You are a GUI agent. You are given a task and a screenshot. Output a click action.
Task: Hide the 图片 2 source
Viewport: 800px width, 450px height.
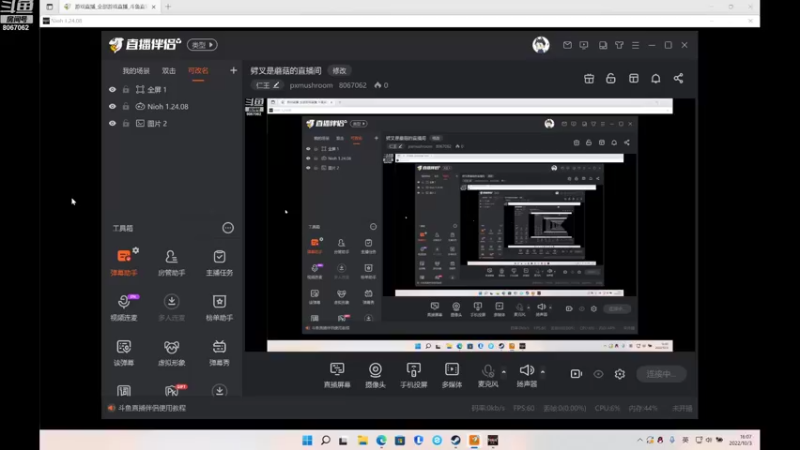tap(112, 123)
